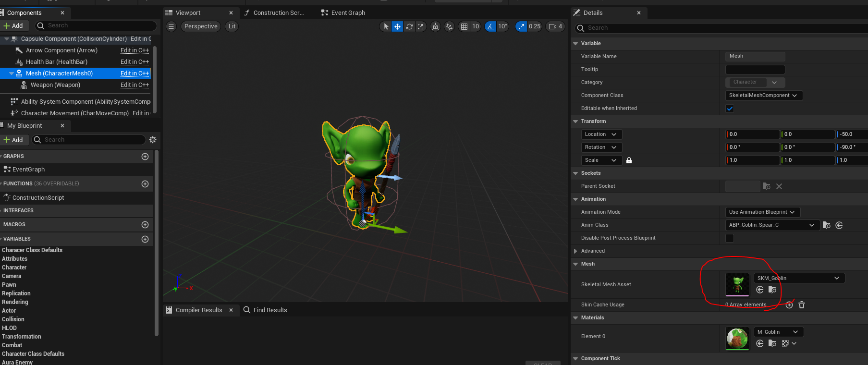868x365 pixels.
Task: Use selected asset for Anim Class
Action: point(839,225)
